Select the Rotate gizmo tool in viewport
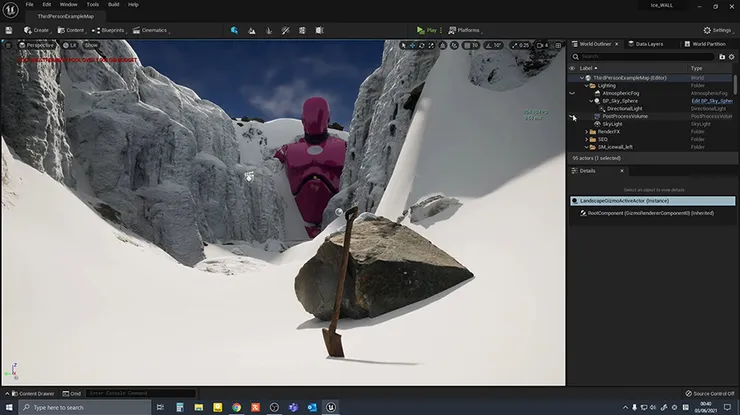Viewport: 740px width, 415px height. point(421,45)
